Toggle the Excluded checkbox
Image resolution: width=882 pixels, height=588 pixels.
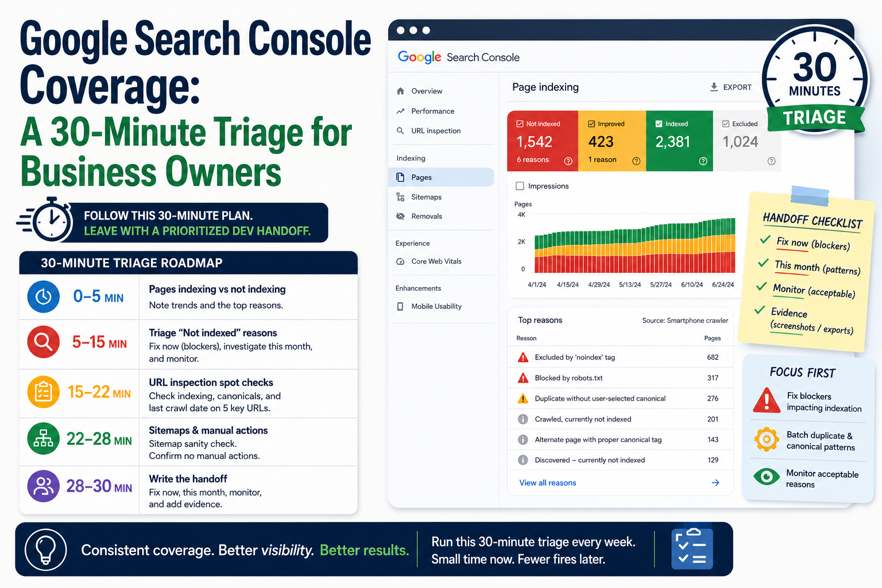click(x=726, y=123)
